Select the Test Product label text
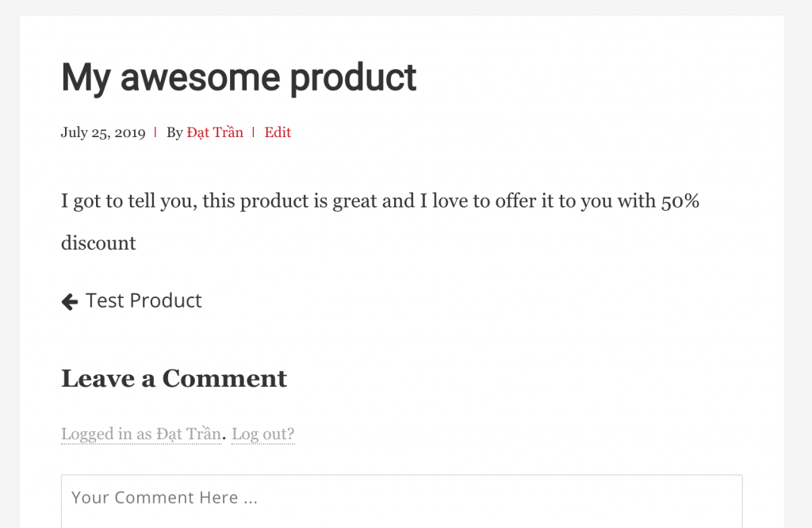 (144, 301)
